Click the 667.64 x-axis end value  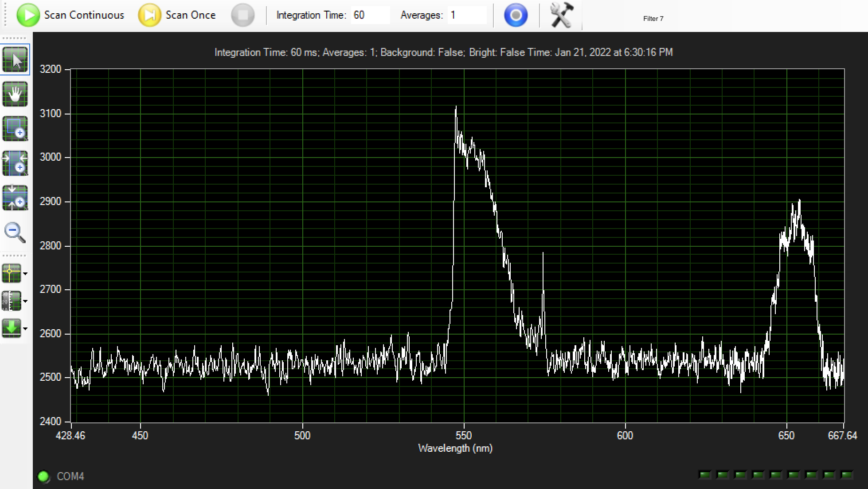(842, 436)
